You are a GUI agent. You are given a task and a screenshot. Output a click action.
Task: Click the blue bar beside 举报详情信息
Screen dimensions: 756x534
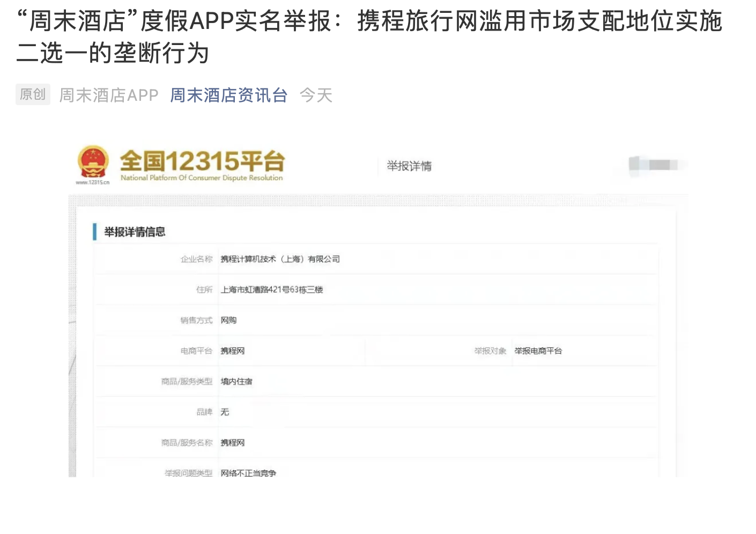[x=95, y=232]
